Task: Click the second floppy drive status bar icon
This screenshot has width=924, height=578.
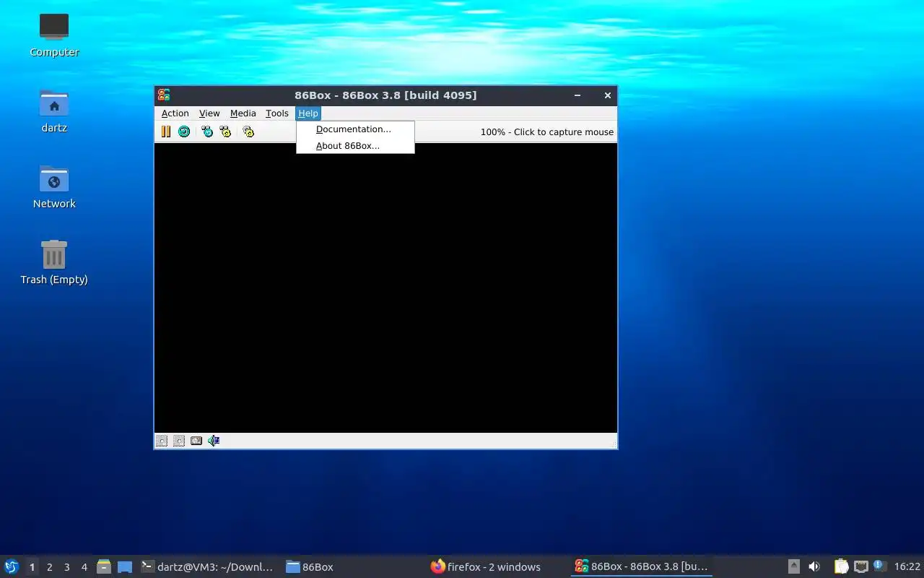Action: (x=179, y=441)
